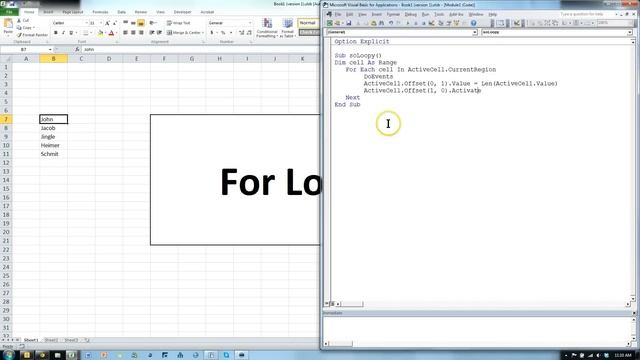
Task: Click Increase Font Size icon
Action: click(107, 23)
